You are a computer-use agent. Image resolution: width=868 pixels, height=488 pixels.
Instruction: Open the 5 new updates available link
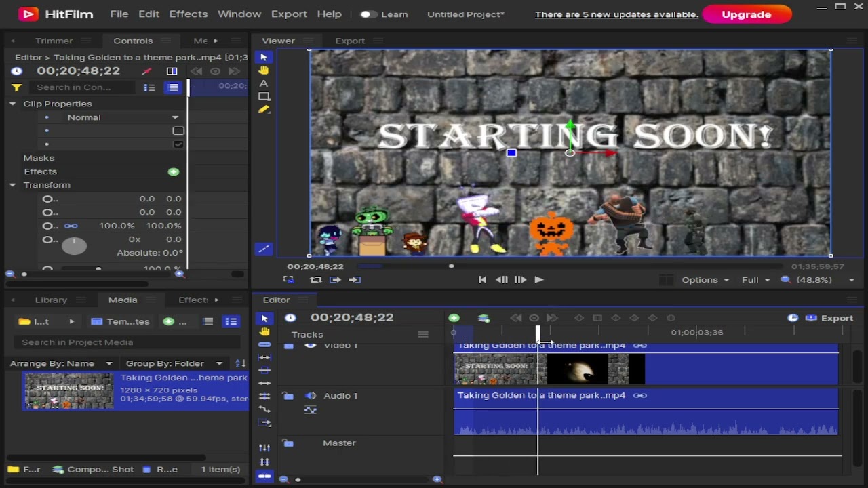click(616, 14)
